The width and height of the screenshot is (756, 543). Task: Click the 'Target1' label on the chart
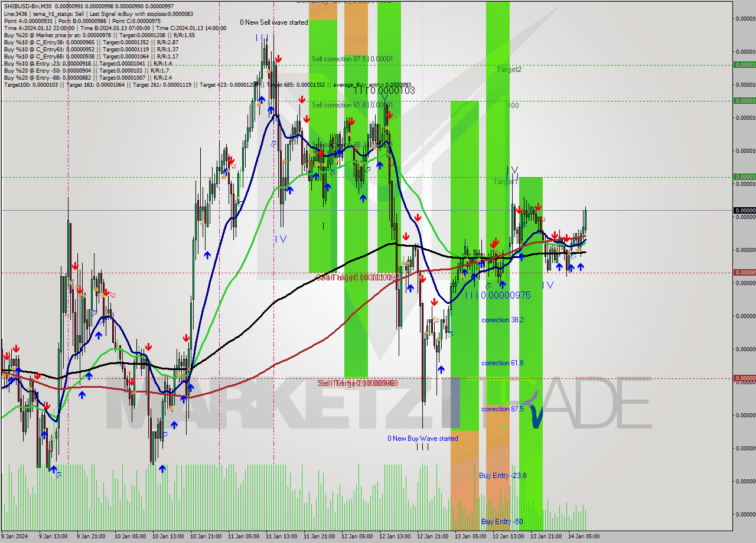point(506,181)
